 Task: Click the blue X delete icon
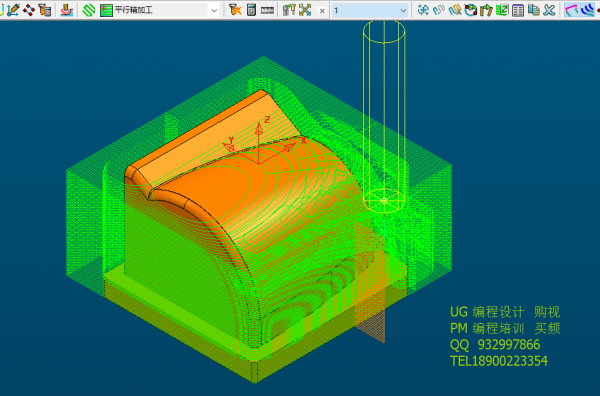click(x=549, y=10)
